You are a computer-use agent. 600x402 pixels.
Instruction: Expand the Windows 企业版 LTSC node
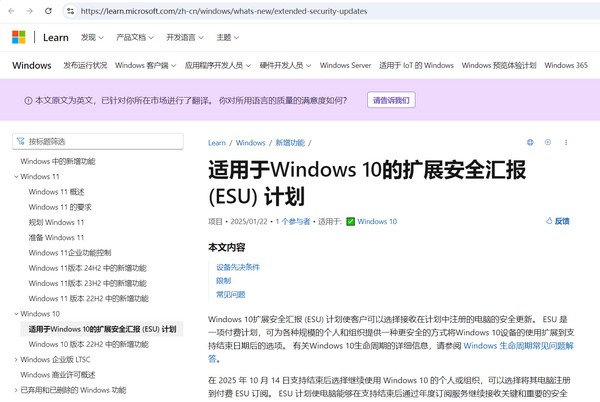pos(16,360)
